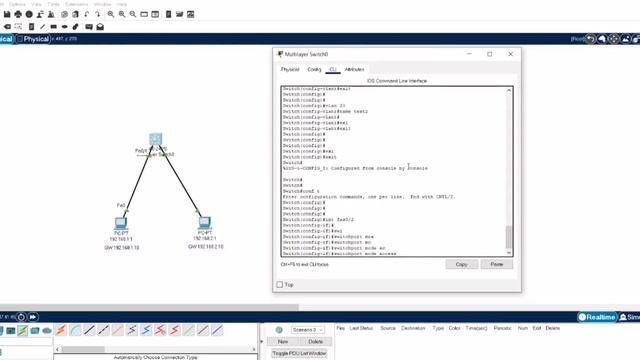Click the Undo arrow icon
Image resolution: width=640 pixels, height=360 pixels.
(x=87, y=14)
